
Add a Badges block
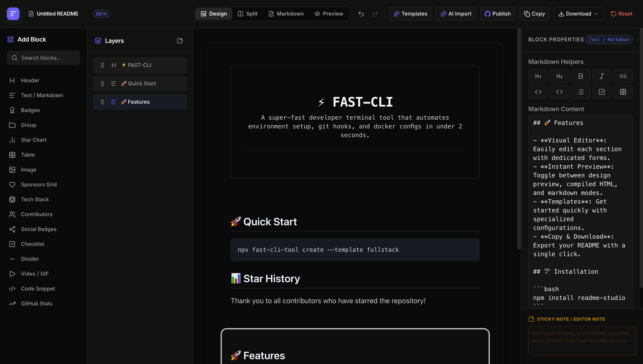point(44,110)
